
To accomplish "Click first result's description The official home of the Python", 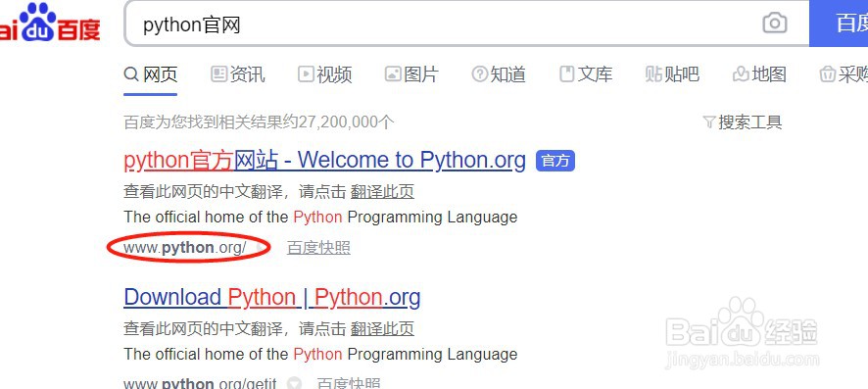I will click(x=320, y=217).
